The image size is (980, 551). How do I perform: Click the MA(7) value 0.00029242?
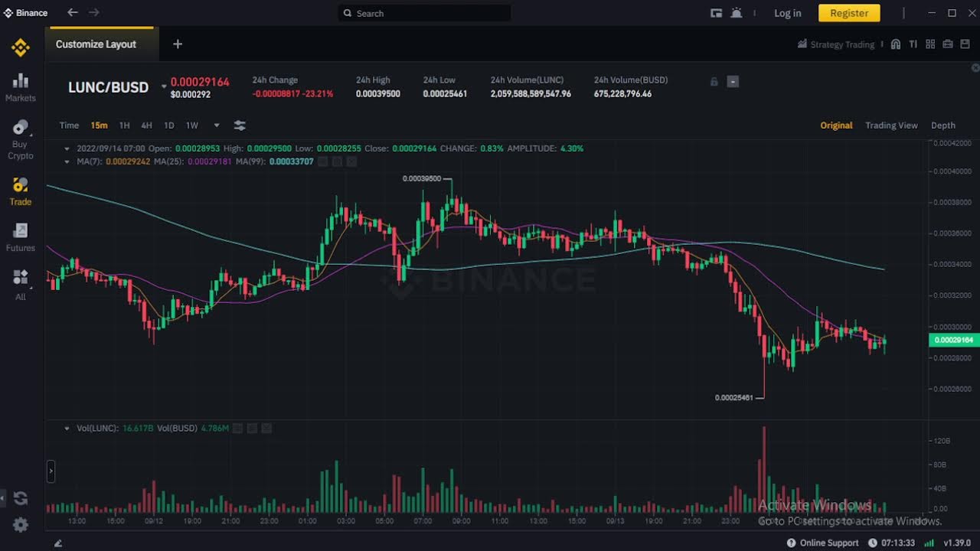coord(127,161)
